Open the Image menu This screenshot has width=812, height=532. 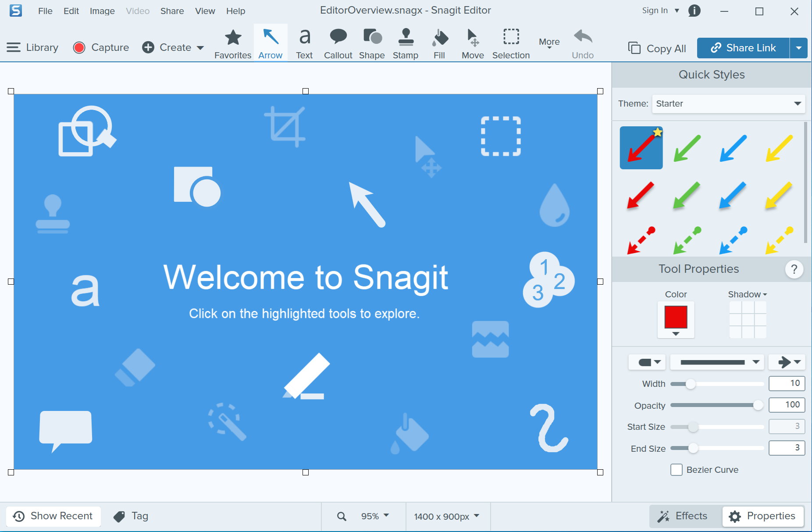(x=102, y=11)
